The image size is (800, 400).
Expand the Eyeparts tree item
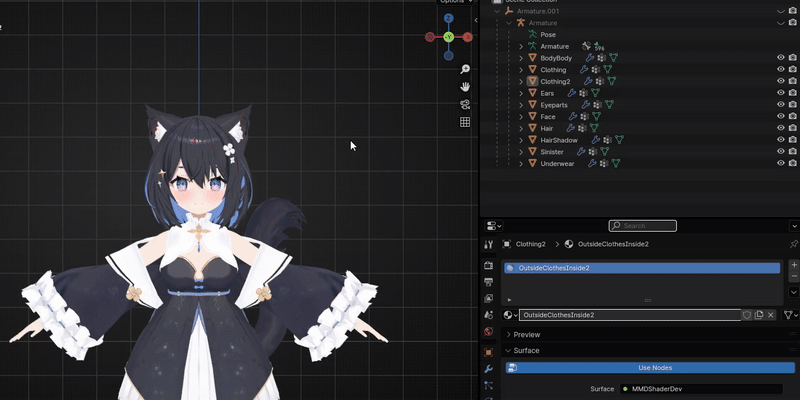coord(521,105)
